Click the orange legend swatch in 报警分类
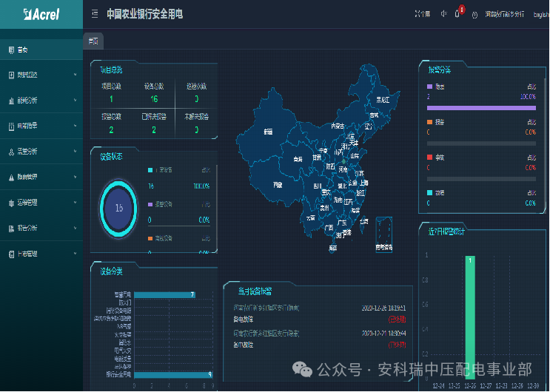 429,121
